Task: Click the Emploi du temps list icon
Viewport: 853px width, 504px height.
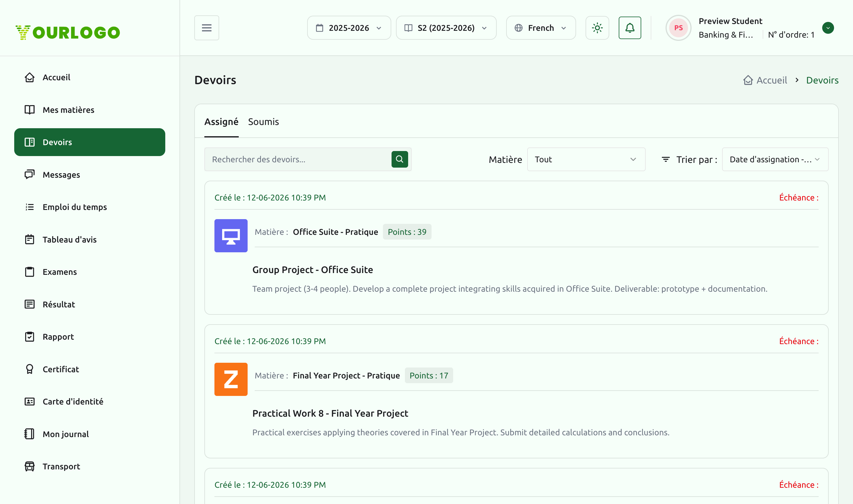Action: pyautogui.click(x=30, y=207)
